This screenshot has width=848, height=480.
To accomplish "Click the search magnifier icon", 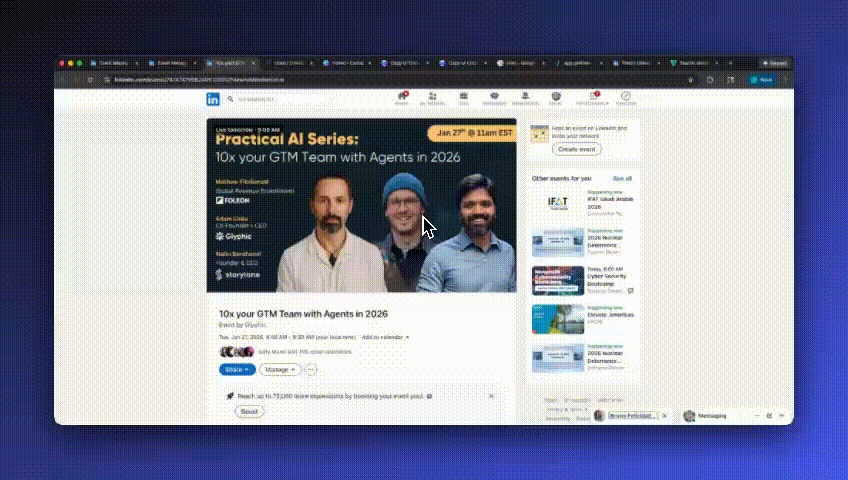I will pos(230,99).
